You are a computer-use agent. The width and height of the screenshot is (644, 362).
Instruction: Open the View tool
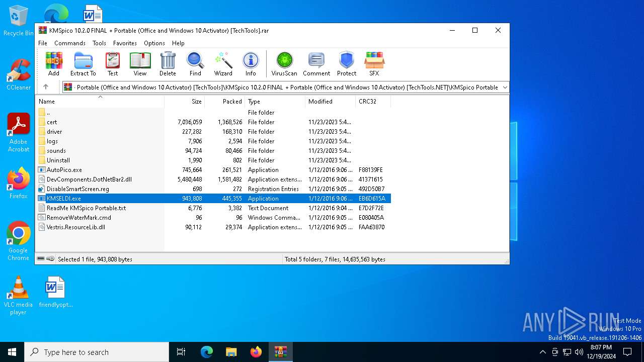pos(140,64)
